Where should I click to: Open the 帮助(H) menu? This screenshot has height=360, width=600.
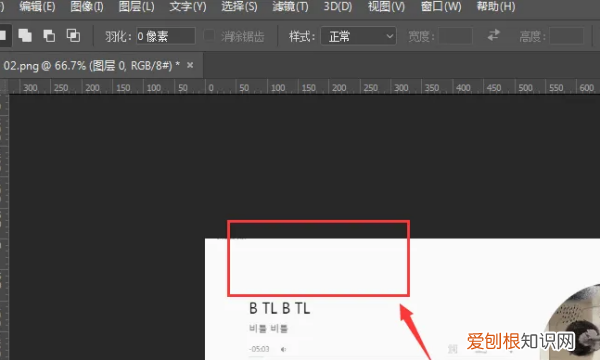(x=496, y=7)
